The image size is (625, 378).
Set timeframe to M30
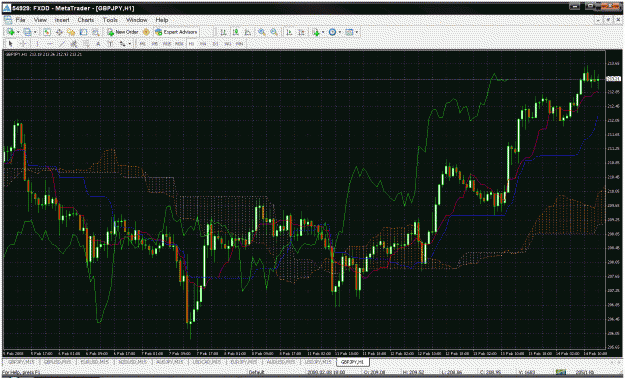point(179,44)
